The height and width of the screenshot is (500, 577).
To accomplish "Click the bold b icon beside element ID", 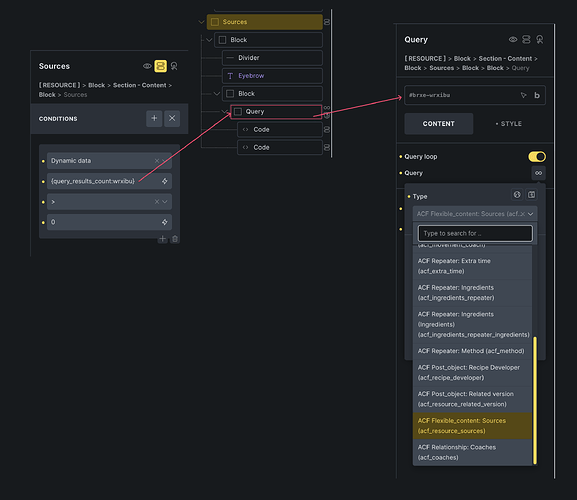I will pyautogui.click(x=537, y=95).
